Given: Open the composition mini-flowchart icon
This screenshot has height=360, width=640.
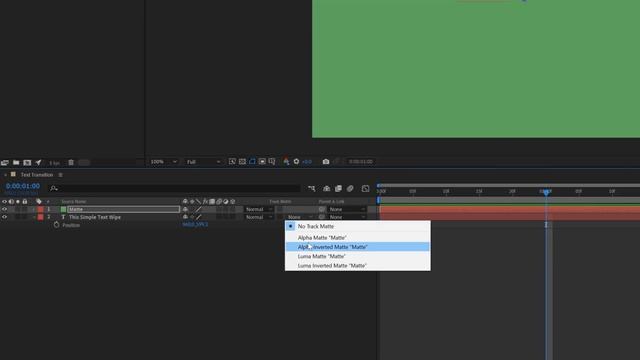Looking at the screenshot, I should [312, 188].
